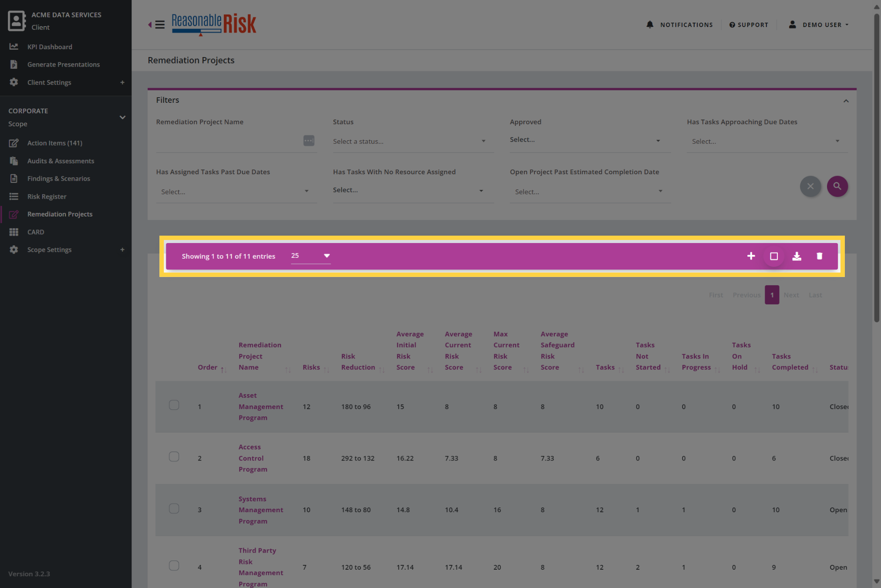Click the demo user avatar icon
The height and width of the screenshot is (588, 881).
pyautogui.click(x=793, y=24)
